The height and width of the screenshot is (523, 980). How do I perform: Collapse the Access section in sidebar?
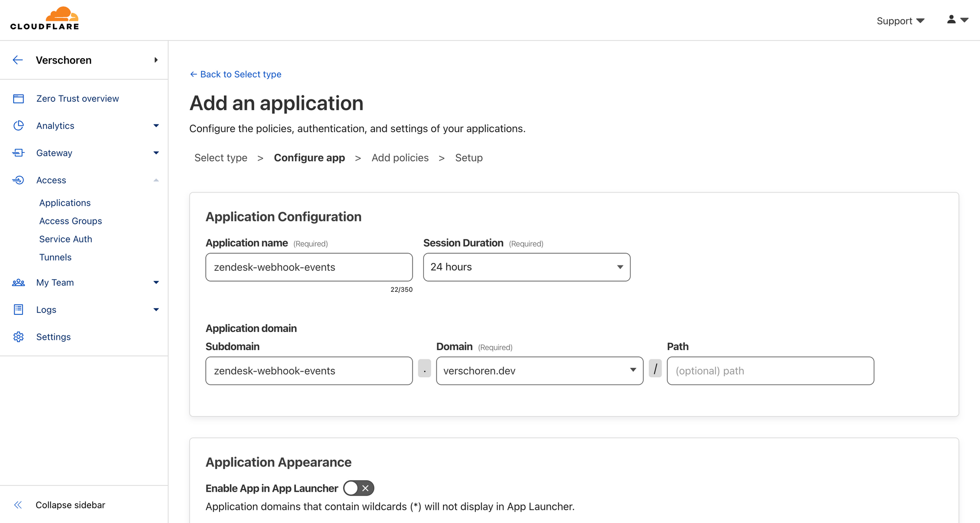[156, 180]
